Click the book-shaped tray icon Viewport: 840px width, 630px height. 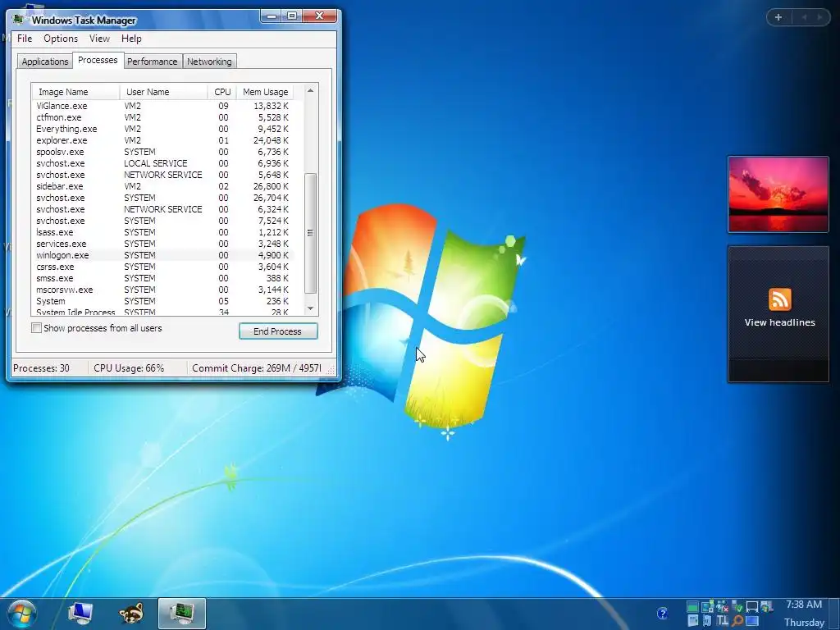(707, 621)
